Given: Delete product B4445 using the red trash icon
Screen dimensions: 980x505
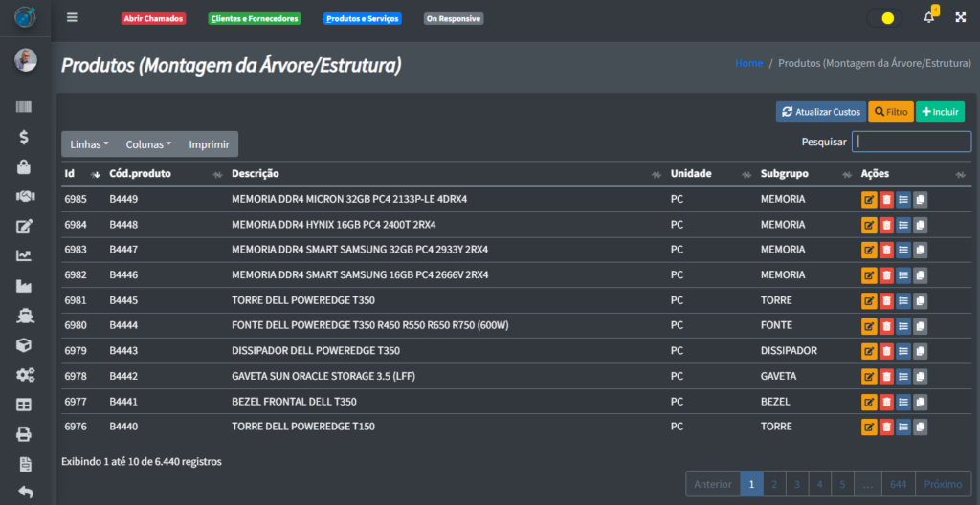Looking at the screenshot, I should click(x=886, y=301).
